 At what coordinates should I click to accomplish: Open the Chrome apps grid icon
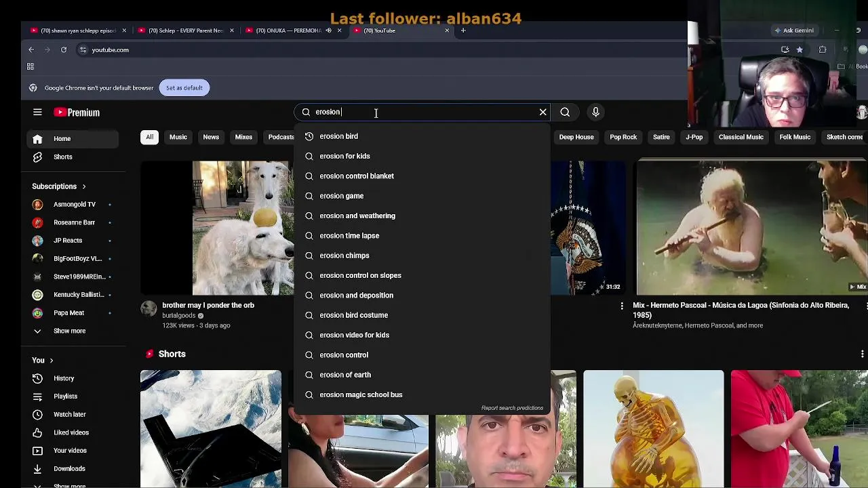[30, 66]
